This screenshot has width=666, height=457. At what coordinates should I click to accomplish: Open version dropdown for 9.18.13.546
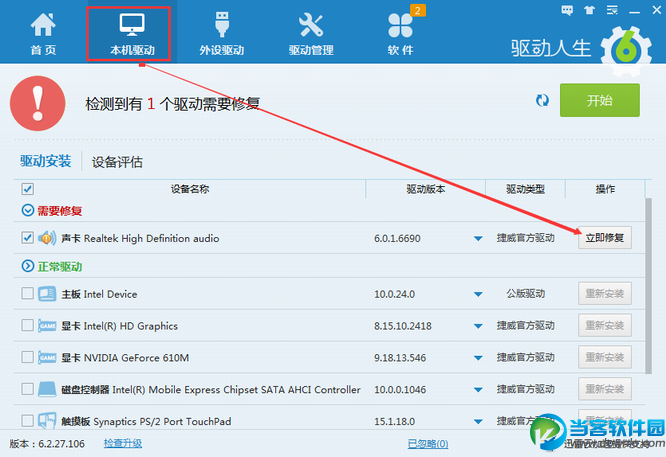pos(478,358)
